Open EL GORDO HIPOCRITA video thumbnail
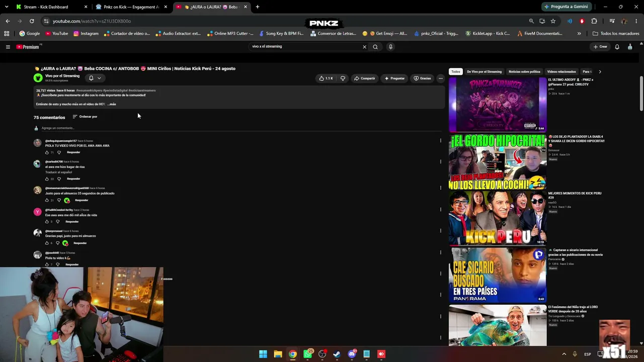This screenshot has height=362, width=644. click(x=498, y=161)
